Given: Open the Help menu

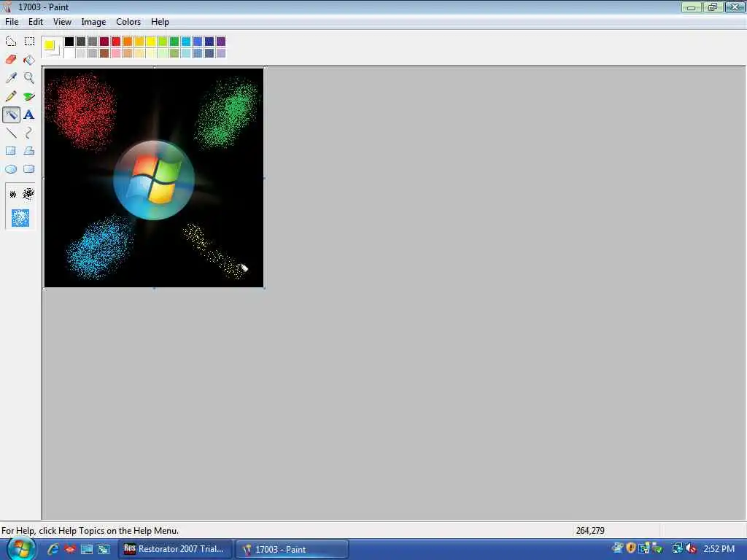Looking at the screenshot, I should pyautogui.click(x=160, y=22).
